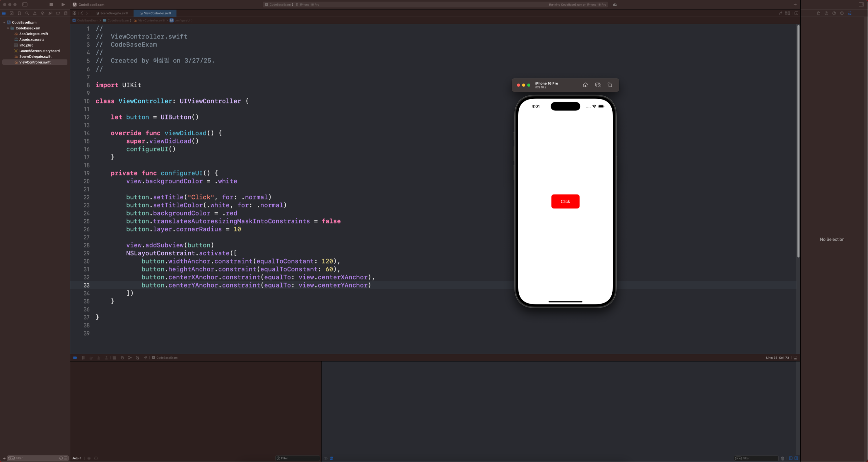Toggle the navigator sidebar visibility
Image resolution: width=868 pixels, height=462 pixels.
coord(25,5)
